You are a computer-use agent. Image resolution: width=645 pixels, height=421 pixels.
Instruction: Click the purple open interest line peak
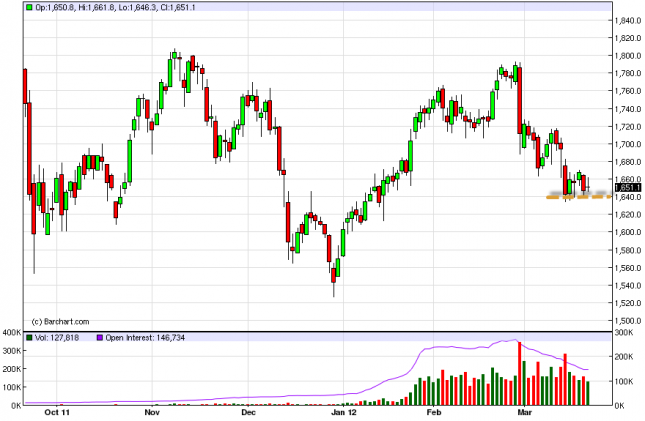(x=515, y=340)
